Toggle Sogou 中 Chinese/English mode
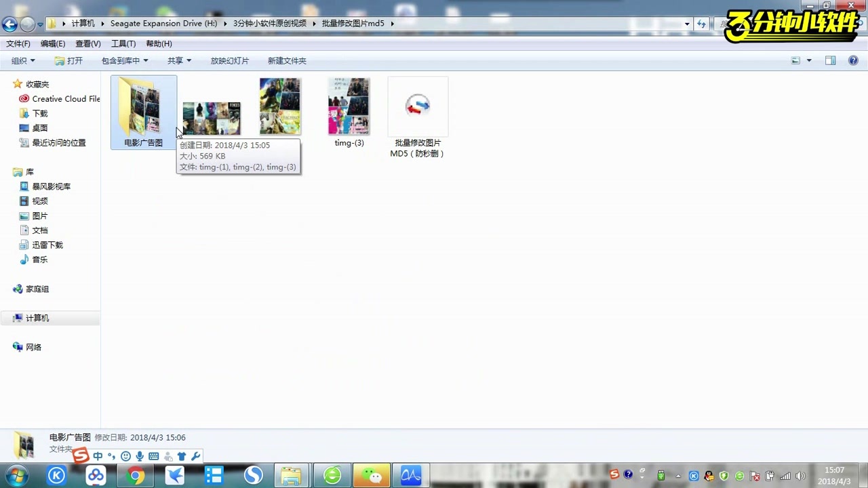Screen dimensions: 868x488 (98, 456)
